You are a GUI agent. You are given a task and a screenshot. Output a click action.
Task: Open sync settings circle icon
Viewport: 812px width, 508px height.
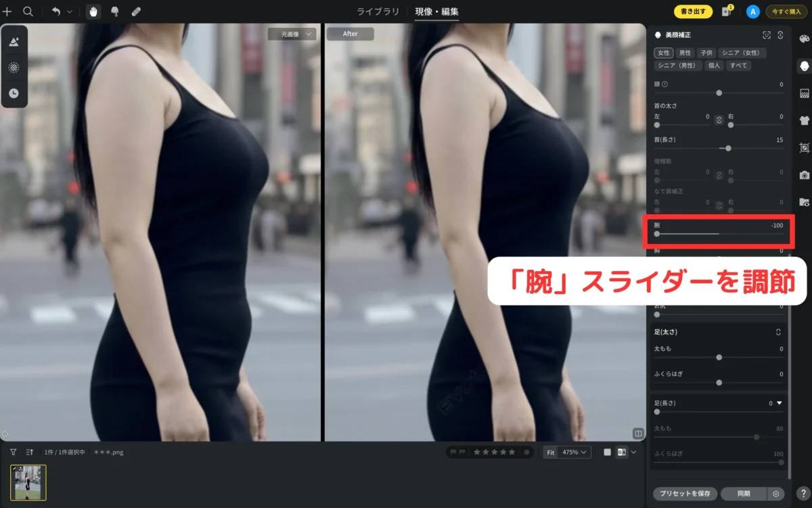click(776, 494)
